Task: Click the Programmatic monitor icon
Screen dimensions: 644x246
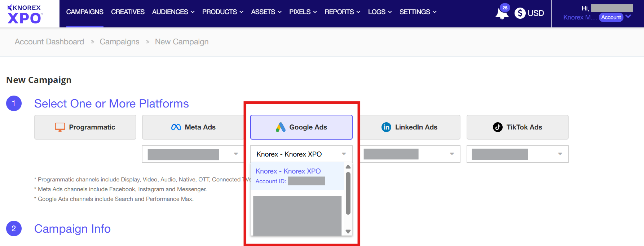Action: [60, 127]
